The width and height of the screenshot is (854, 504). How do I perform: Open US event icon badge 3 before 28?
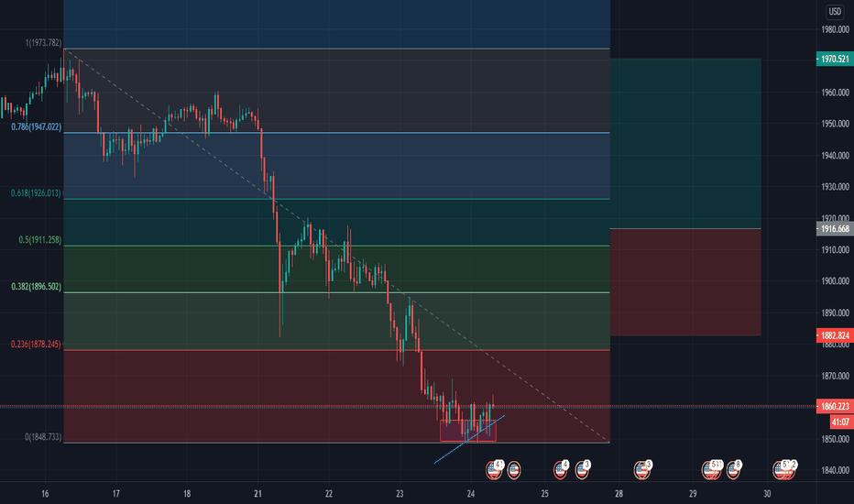pyautogui.click(x=582, y=470)
